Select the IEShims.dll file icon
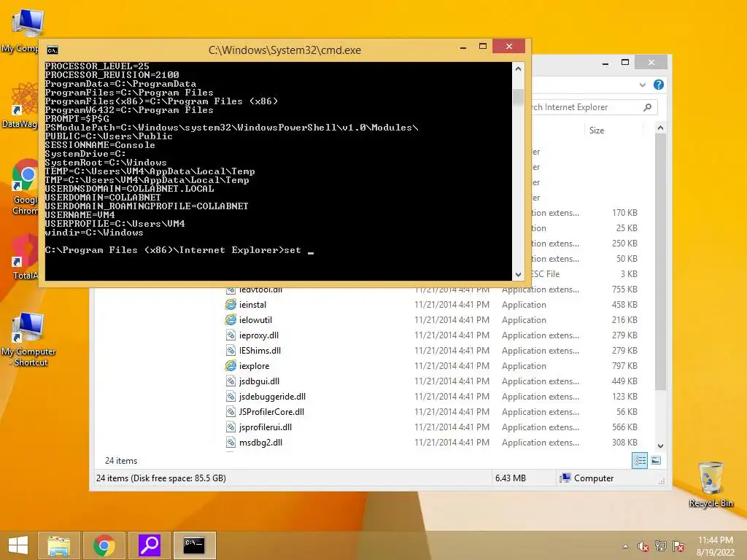 [x=231, y=351]
